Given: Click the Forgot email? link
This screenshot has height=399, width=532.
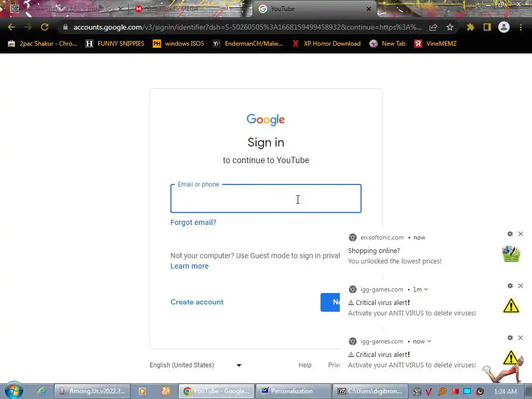Looking at the screenshot, I should click(193, 222).
